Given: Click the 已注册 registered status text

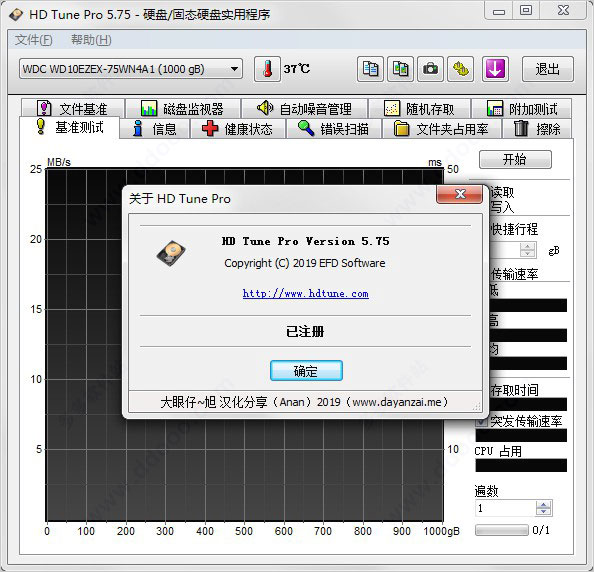Looking at the screenshot, I should click(x=305, y=331).
